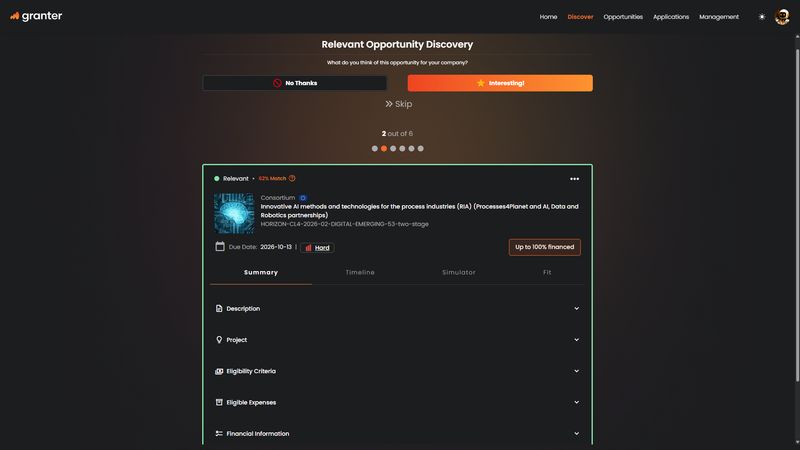Click the brain thumbnail image of the opportunity
This screenshot has width=800, height=450.
point(234,213)
